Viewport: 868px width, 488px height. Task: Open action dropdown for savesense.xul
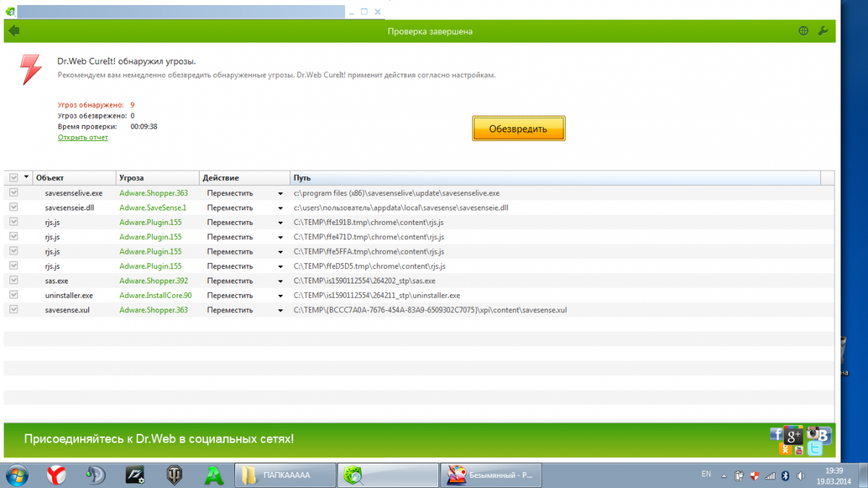pyautogui.click(x=280, y=309)
